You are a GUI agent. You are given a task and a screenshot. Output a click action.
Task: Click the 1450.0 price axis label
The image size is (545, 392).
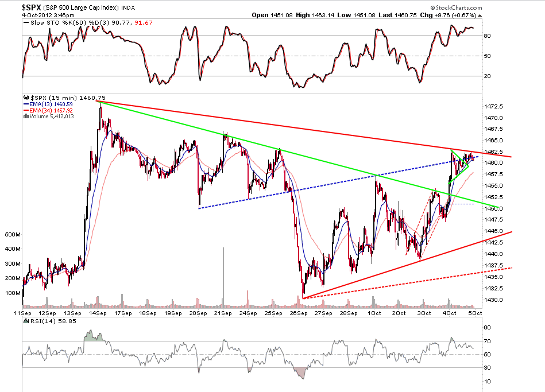pos(493,208)
